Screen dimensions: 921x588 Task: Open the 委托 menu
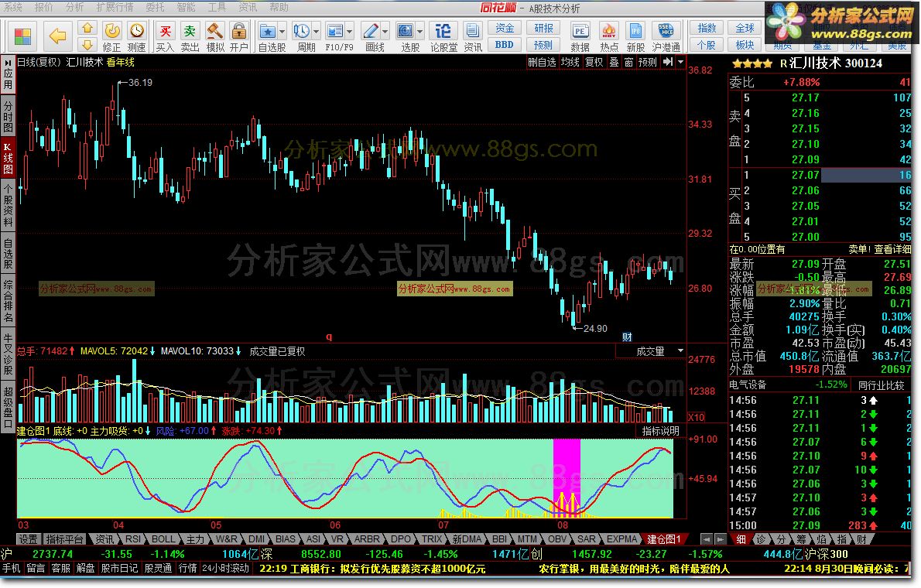[155, 7]
